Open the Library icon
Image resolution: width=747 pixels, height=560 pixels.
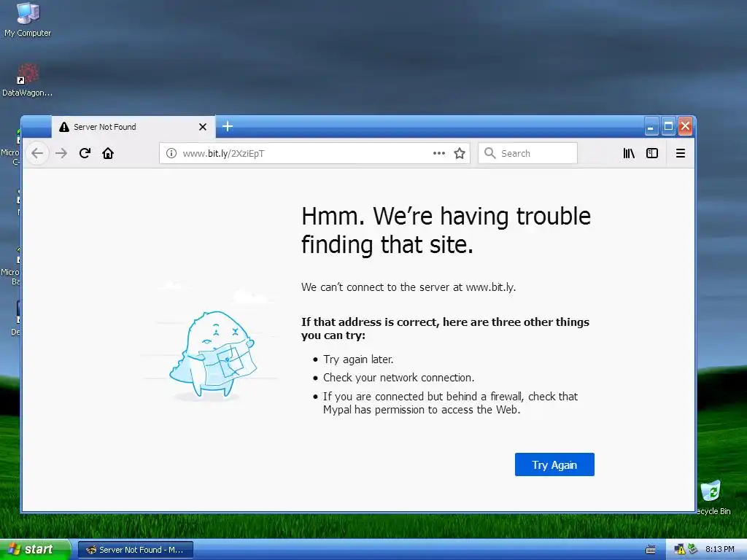coord(629,153)
